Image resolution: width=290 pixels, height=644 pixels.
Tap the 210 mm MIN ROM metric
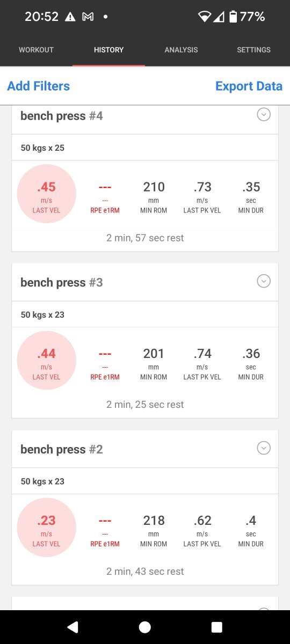click(x=154, y=196)
